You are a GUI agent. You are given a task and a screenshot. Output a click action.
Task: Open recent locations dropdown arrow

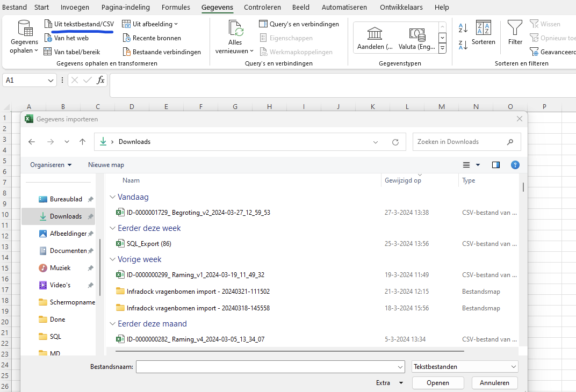(67, 142)
